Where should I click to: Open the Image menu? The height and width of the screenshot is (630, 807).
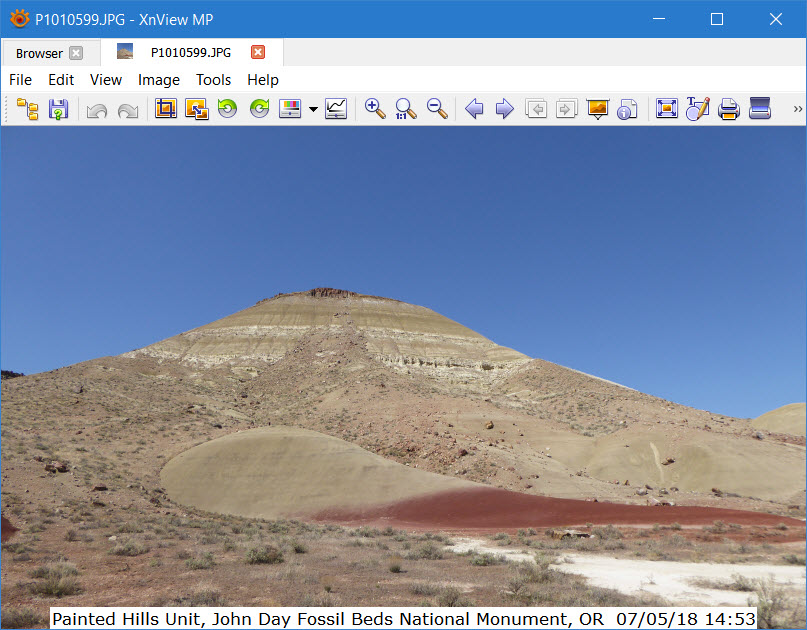159,80
